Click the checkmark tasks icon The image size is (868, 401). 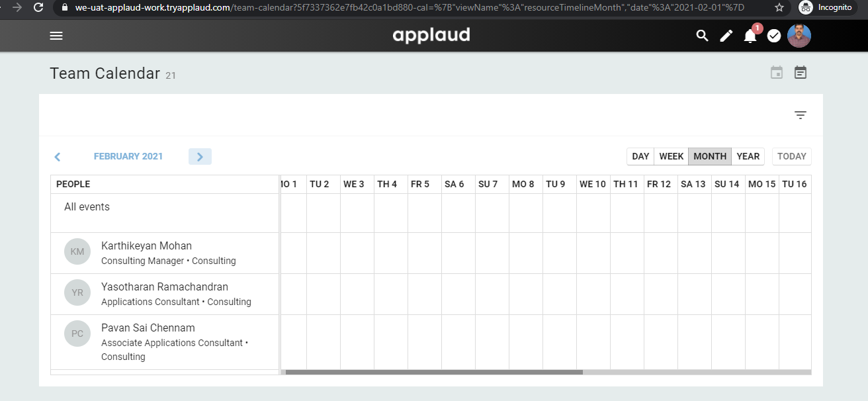click(774, 36)
